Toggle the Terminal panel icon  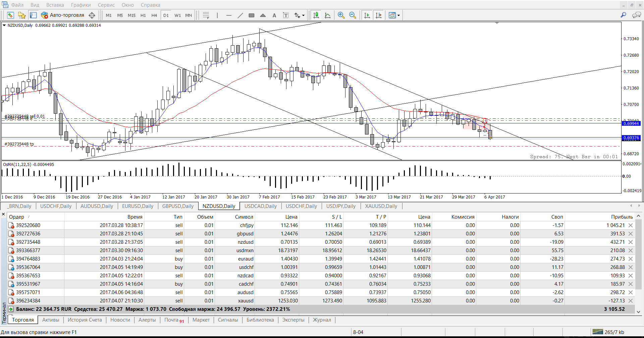(33, 15)
